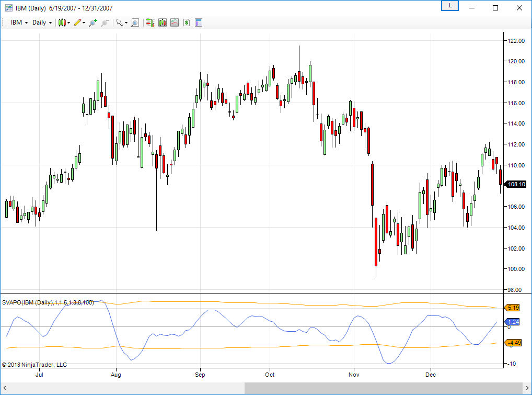The width and height of the screenshot is (532, 395).
Task: Open the IBM instrument selector dropdown
Action: pos(19,22)
